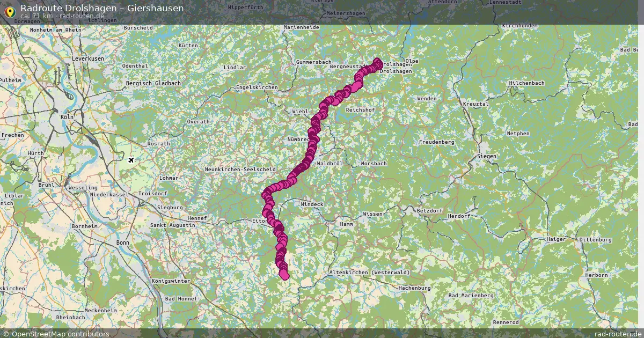Click the OpenStreetMap contributors attribution
The width and height of the screenshot is (644, 338).
point(56,334)
